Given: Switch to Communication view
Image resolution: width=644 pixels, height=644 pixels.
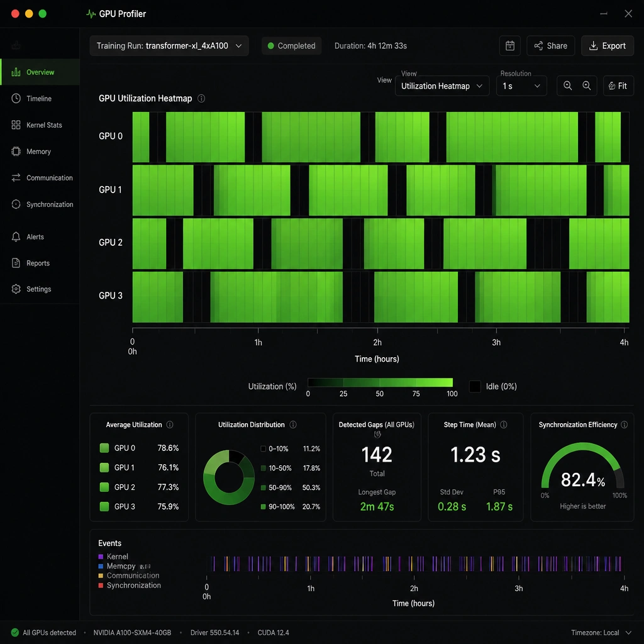Looking at the screenshot, I should [x=40, y=178].
